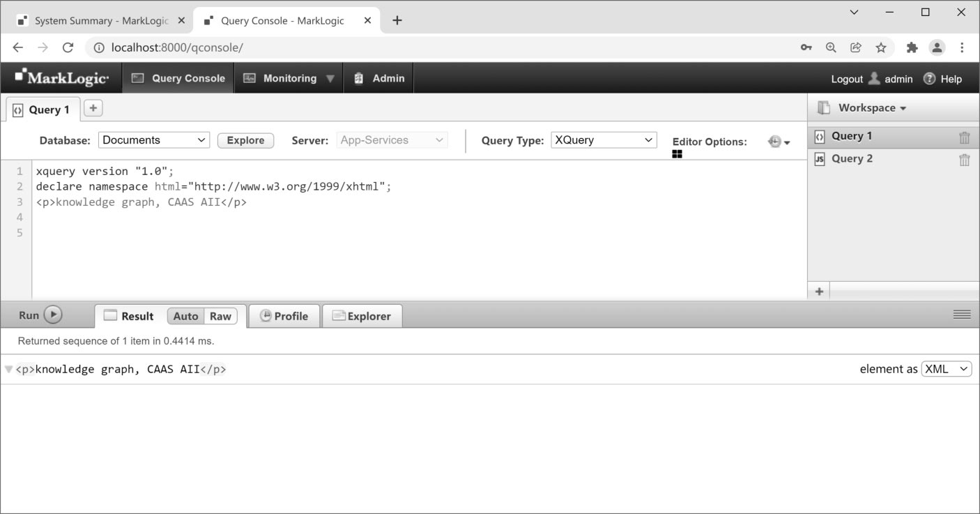This screenshot has height=514, width=980.
Task: Go to the Admin menu item
Action: point(379,78)
